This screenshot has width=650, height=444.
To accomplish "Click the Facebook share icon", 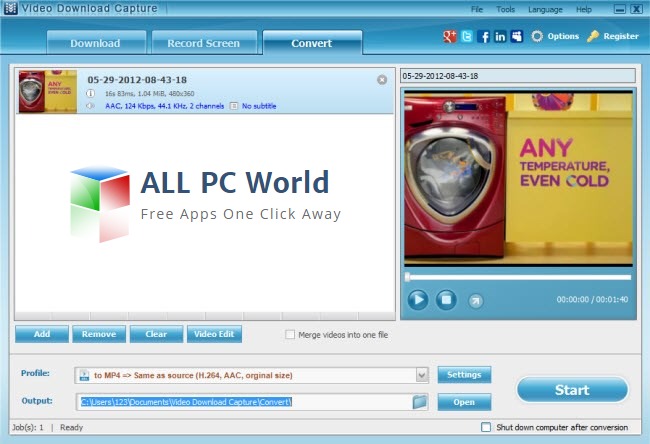I will click(x=483, y=36).
